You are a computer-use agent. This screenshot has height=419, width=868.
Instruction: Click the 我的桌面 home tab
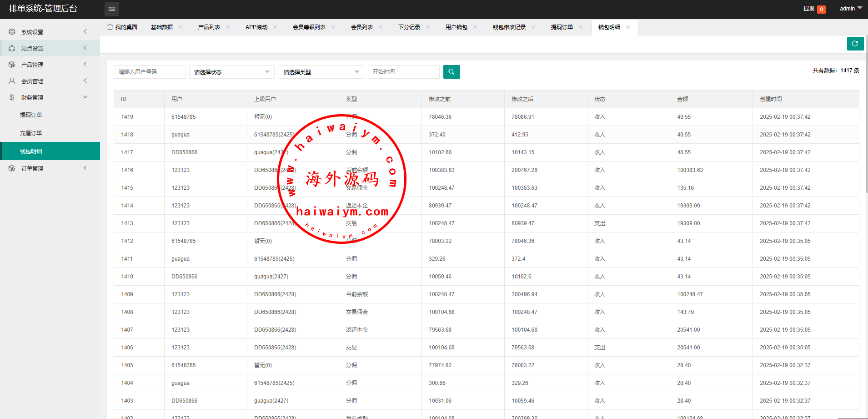[122, 27]
